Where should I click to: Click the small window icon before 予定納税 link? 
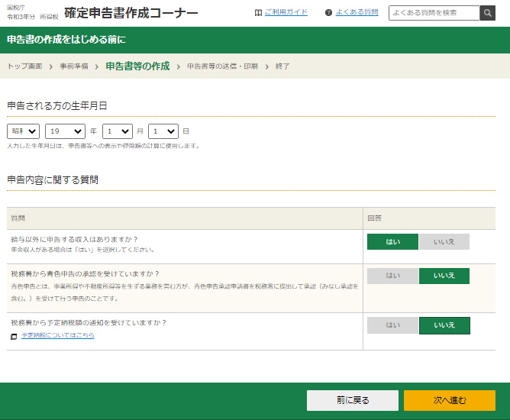pyautogui.click(x=14, y=336)
